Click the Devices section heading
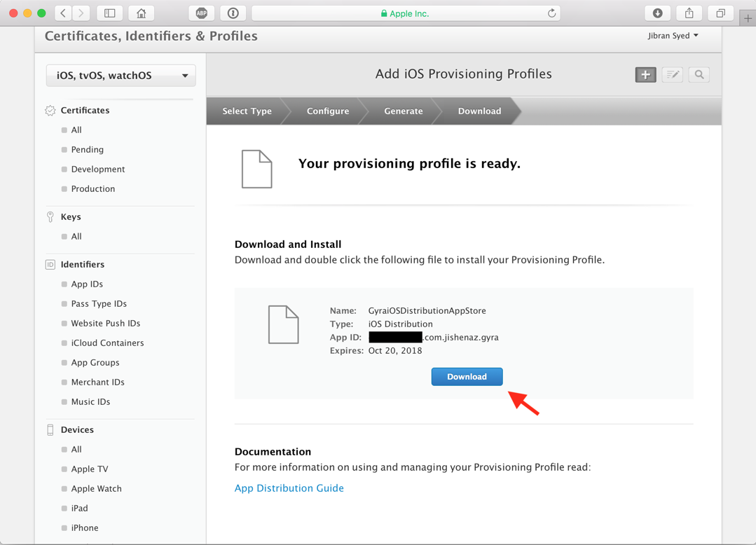This screenshot has height=545, width=756. coord(77,430)
